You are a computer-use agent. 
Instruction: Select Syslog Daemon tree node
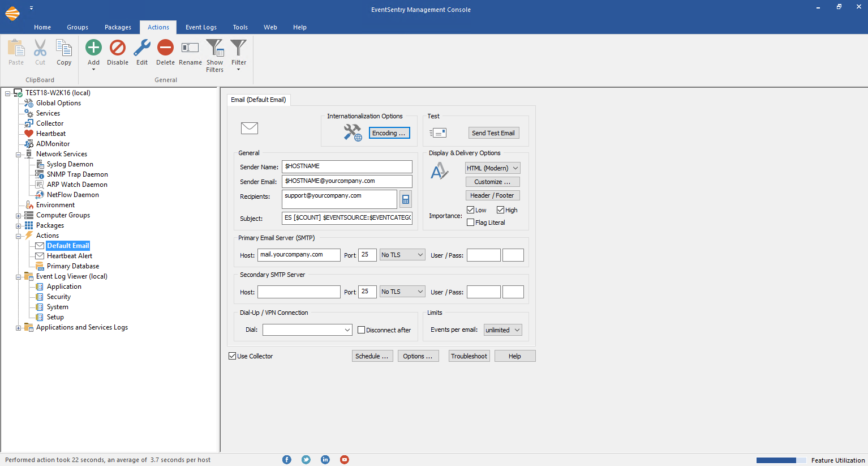(x=70, y=164)
